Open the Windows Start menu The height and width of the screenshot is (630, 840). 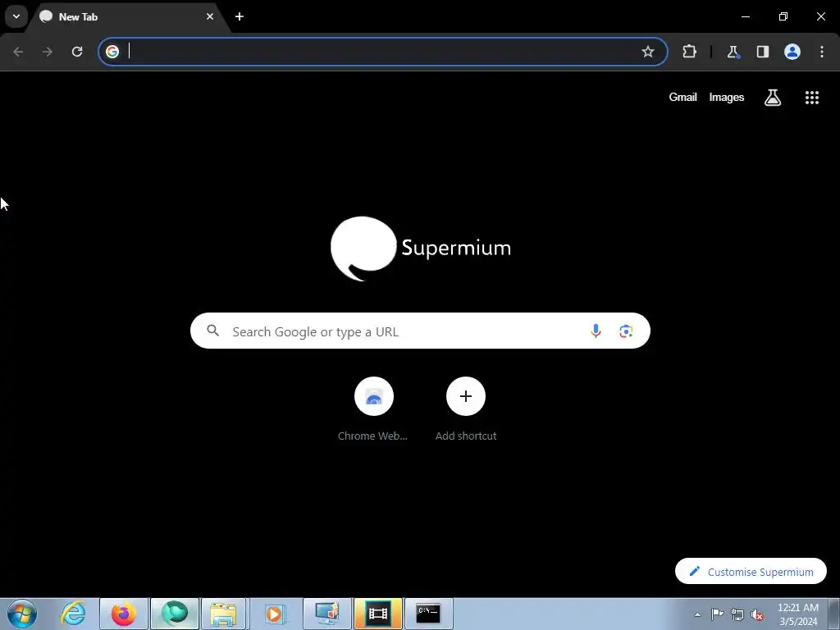click(22, 614)
